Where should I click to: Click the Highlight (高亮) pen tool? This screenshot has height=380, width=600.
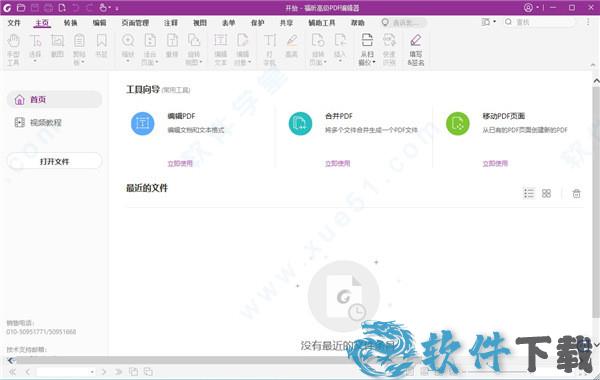coord(292,46)
